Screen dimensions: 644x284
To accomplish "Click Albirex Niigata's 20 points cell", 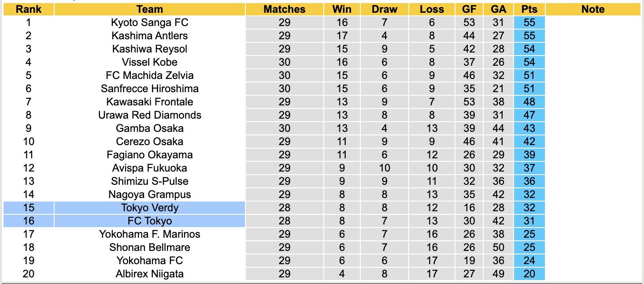I will point(529,274).
